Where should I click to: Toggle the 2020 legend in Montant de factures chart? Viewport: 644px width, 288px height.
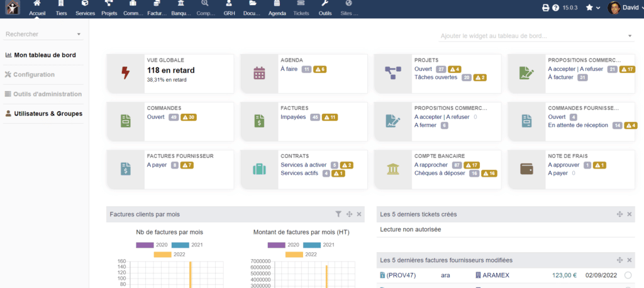[284, 245]
